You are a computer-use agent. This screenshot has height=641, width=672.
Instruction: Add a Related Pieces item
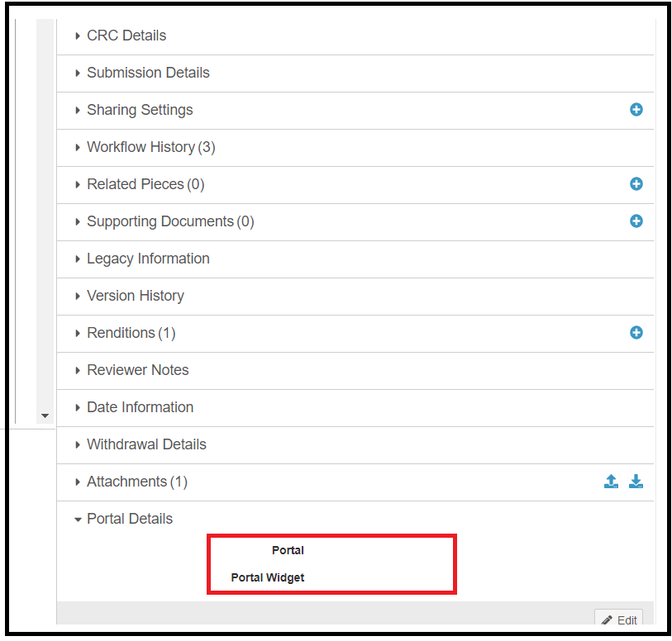[x=636, y=184]
